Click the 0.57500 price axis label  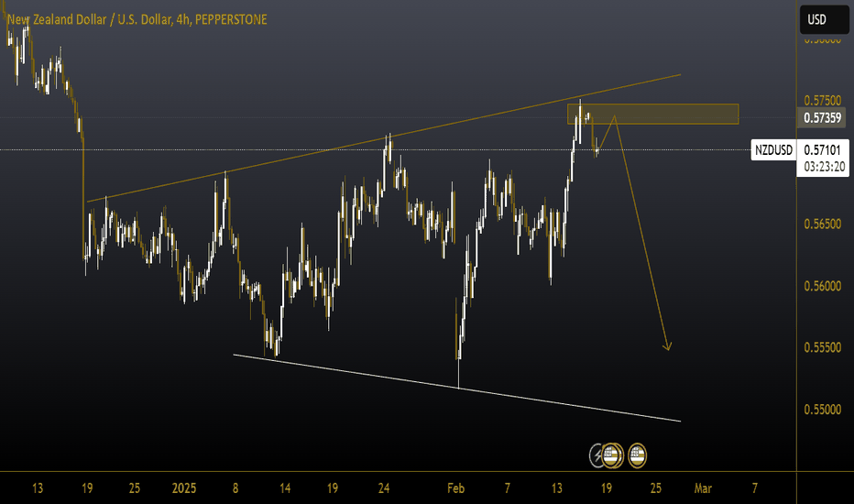click(x=823, y=100)
